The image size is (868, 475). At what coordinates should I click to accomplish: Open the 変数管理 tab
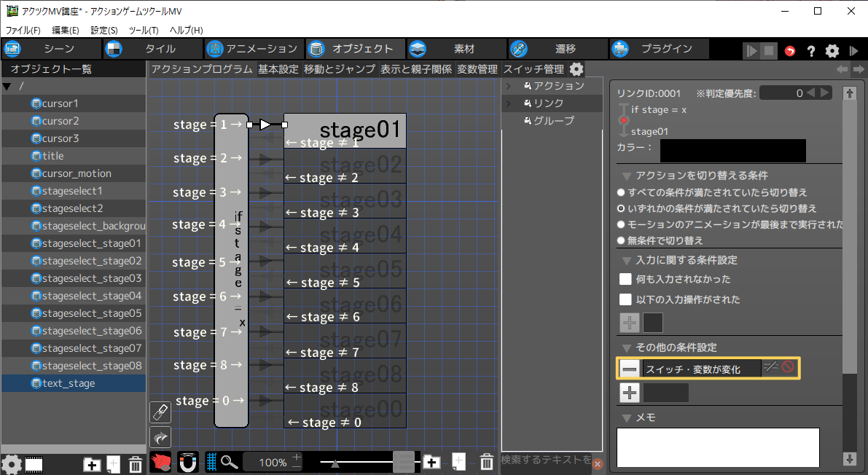tap(477, 69)
